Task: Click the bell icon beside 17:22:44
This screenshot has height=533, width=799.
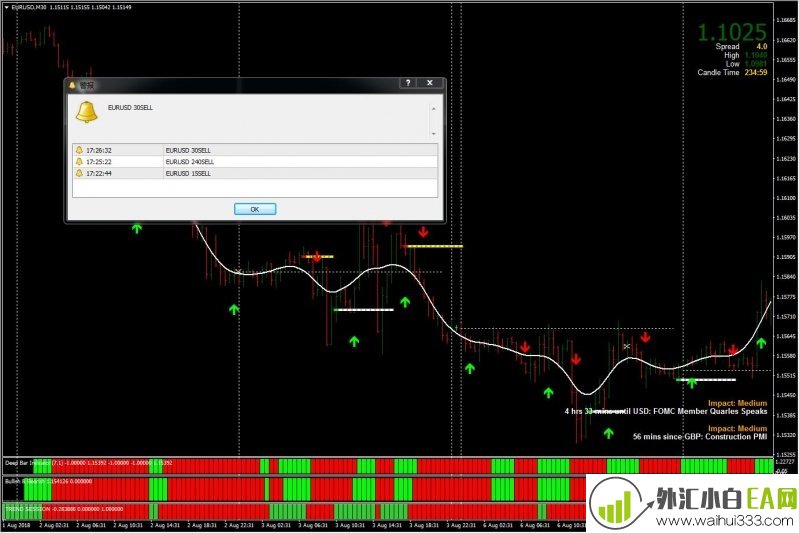Action: [x=79, y=173]
